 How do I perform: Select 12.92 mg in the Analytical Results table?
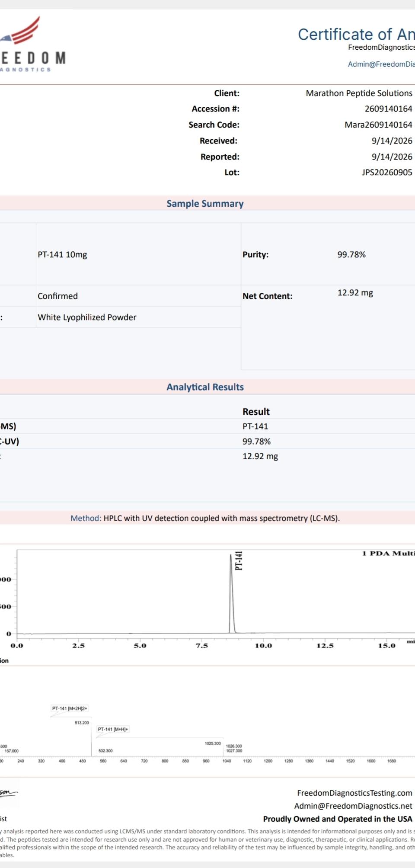(260, 456)
